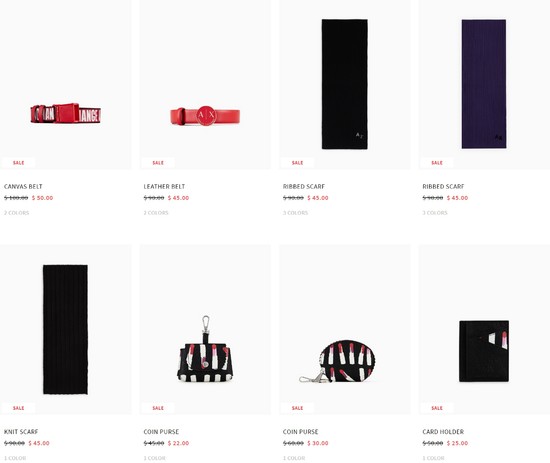
Task: Select the CARD HOLDER product name
Action: pyautogui.click(x=443, y=432)
